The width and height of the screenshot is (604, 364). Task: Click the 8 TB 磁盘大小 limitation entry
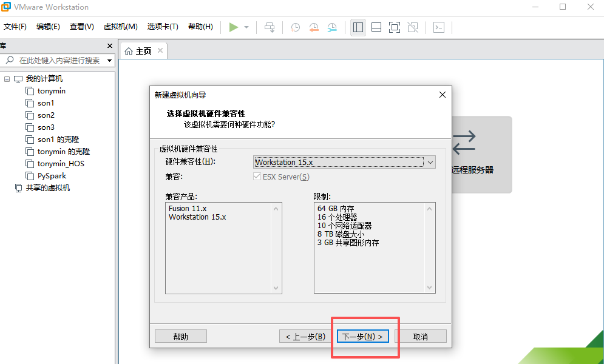point(341,234)
